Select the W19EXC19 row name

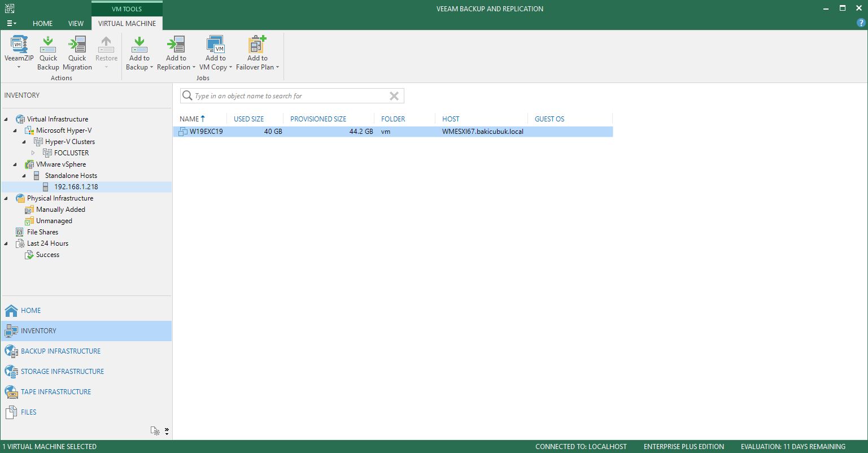pyautogui.click(x=206, y=132)
